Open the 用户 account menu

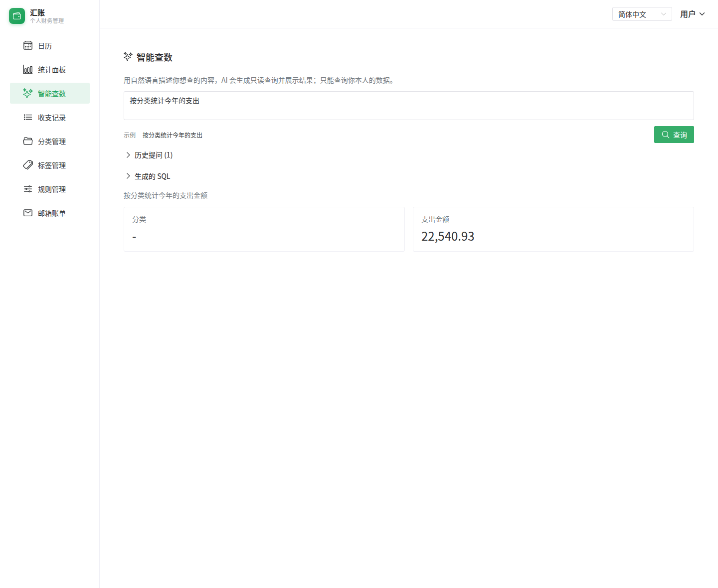[x=692, y=14]
